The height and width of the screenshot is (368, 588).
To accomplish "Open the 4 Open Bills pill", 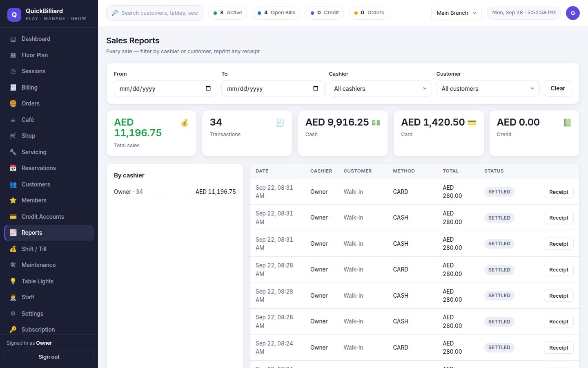I will tap(276, 13).
